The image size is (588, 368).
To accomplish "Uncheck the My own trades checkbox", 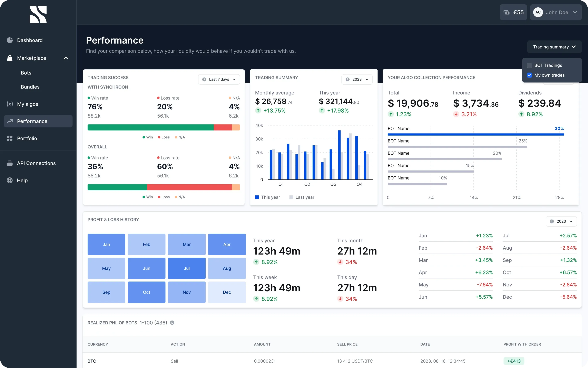I will coord(529,75).
